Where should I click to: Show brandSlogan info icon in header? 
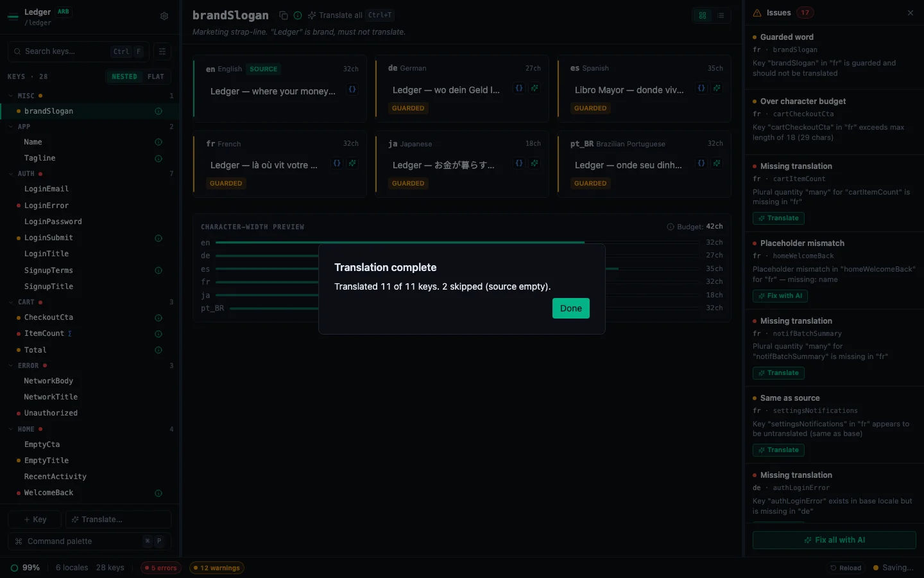pyautogui.click(x=298, y=15)
